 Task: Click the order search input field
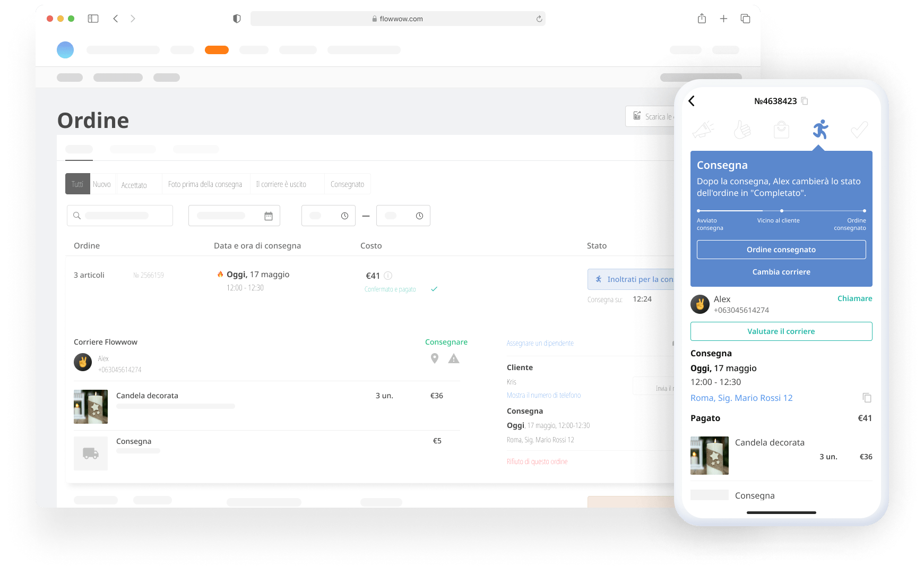[120, 216]
